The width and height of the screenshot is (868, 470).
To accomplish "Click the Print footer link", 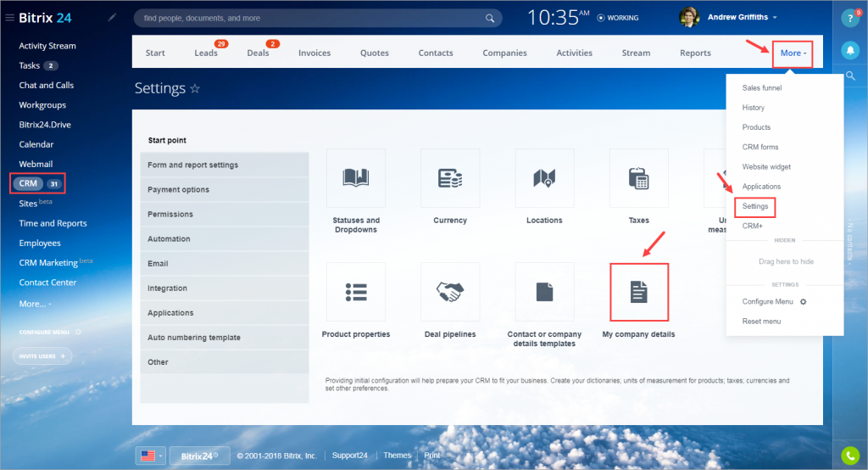I will [x=431, y=456].
